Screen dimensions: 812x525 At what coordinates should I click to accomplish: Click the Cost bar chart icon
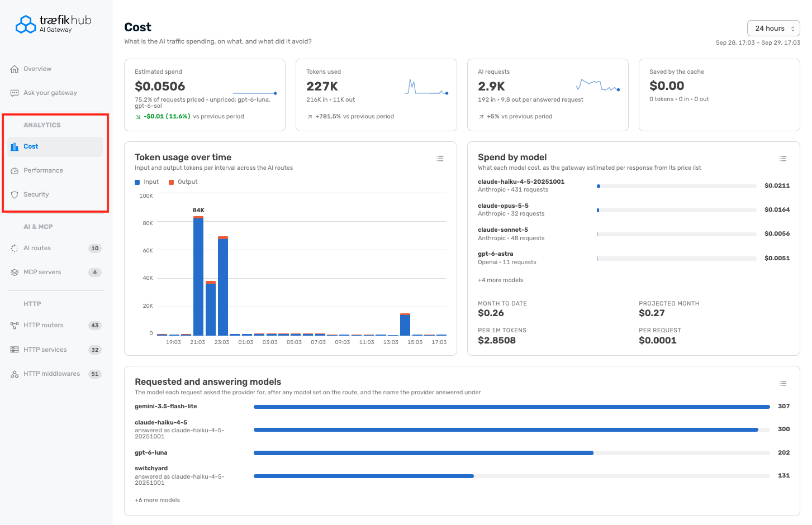click(x=15, y=147)
